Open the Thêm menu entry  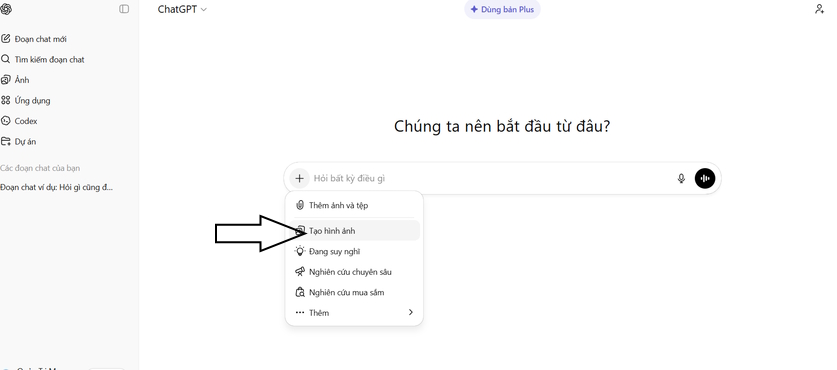pos(354,313)
